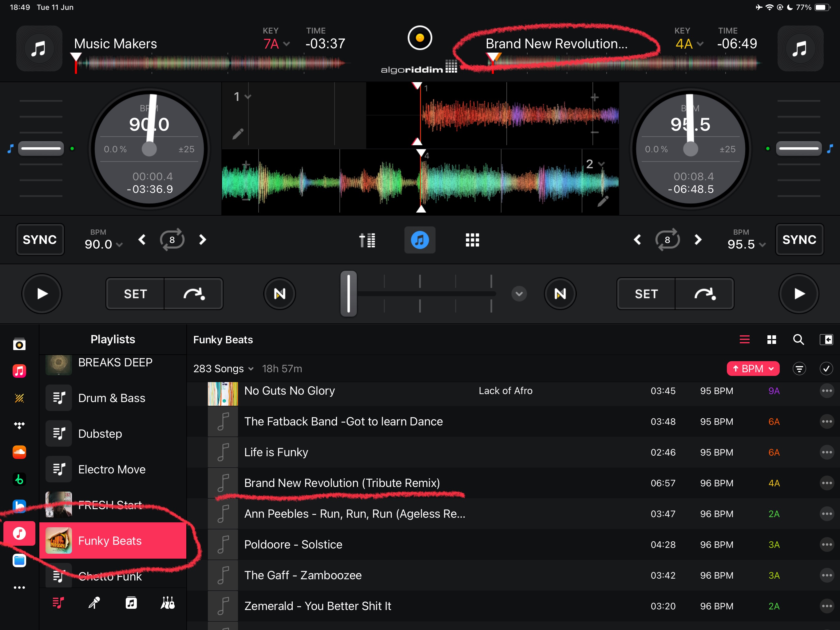Play deck 2

coord(799,294)
